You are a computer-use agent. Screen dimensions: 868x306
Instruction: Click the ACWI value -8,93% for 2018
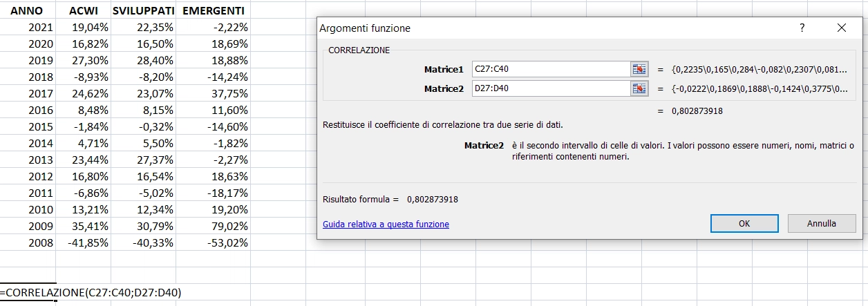pos(83,77)
